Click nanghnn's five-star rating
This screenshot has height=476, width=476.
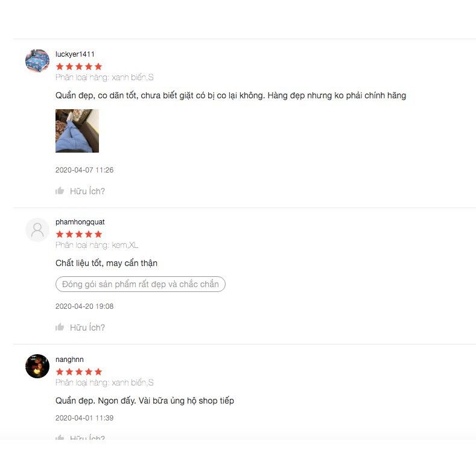pos(79,372)
